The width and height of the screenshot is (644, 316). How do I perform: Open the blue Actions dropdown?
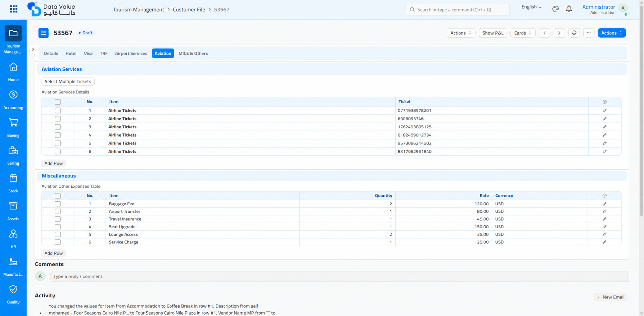point(612,33)
